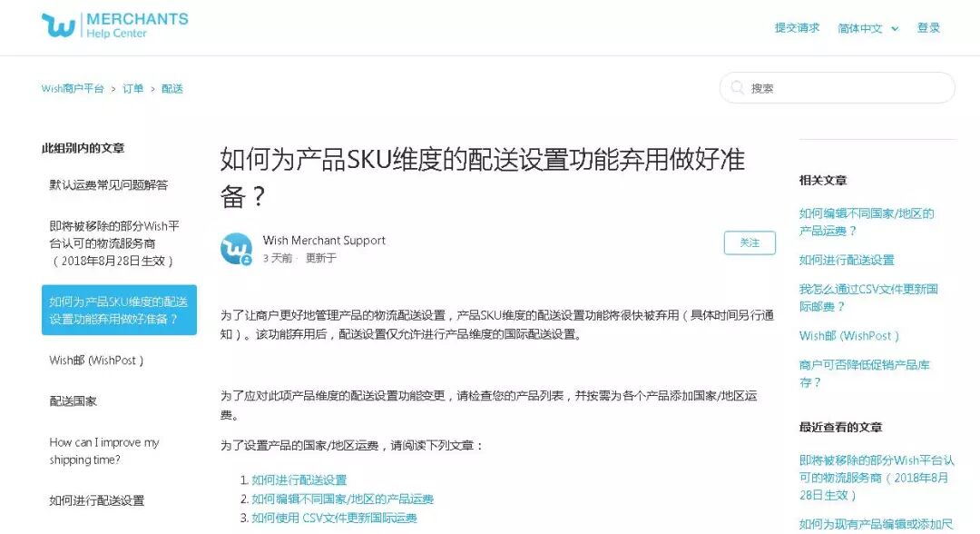Select sidebar article Wish邮 (WishPost)

(x=96, y=361)
